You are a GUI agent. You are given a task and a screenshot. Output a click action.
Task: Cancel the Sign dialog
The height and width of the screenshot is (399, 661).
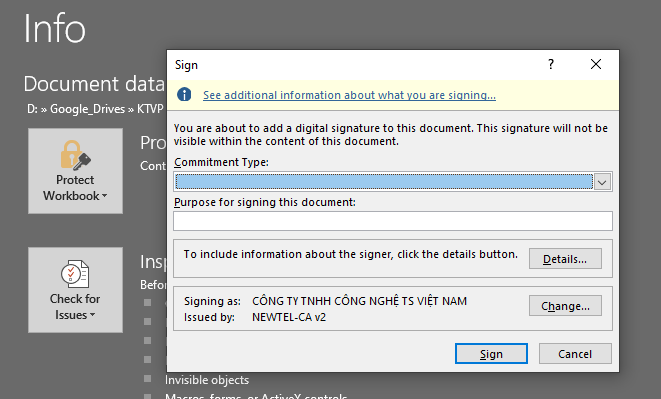tap(575, 353)
